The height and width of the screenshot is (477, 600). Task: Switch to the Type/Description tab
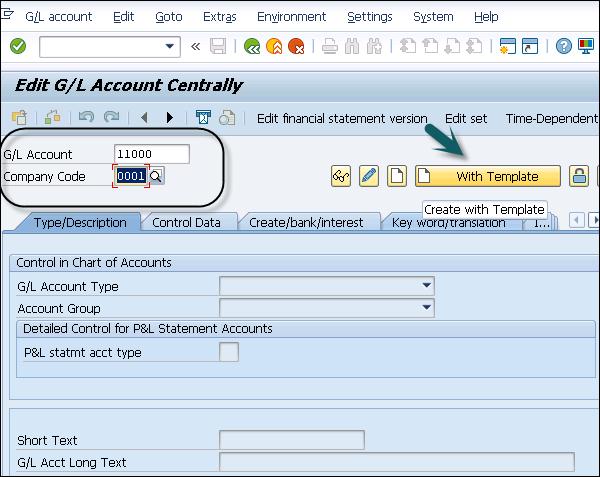point(80,223)
